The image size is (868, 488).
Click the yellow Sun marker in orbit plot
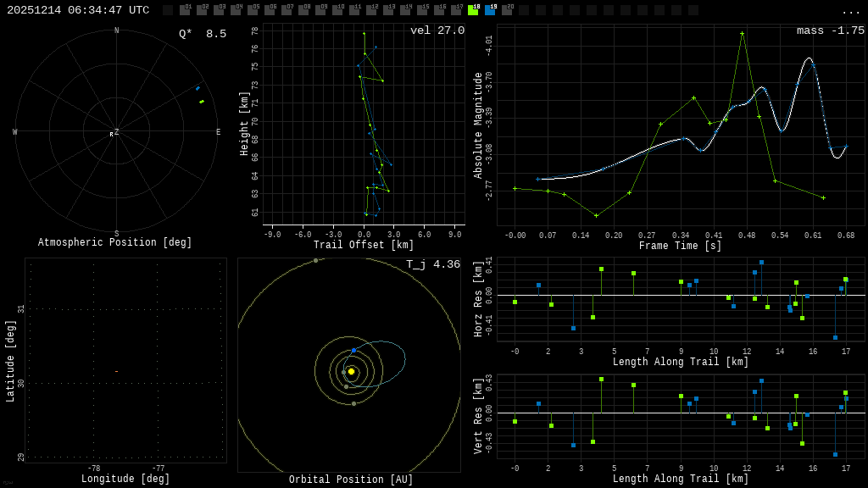click(351, 371)
